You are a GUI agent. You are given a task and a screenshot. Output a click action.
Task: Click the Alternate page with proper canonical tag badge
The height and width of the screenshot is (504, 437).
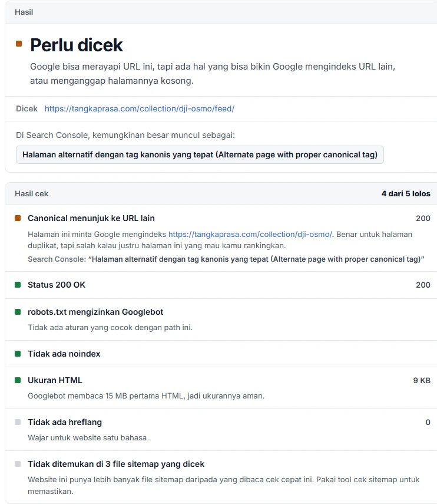pyautogui.click(x=200, y=154)
